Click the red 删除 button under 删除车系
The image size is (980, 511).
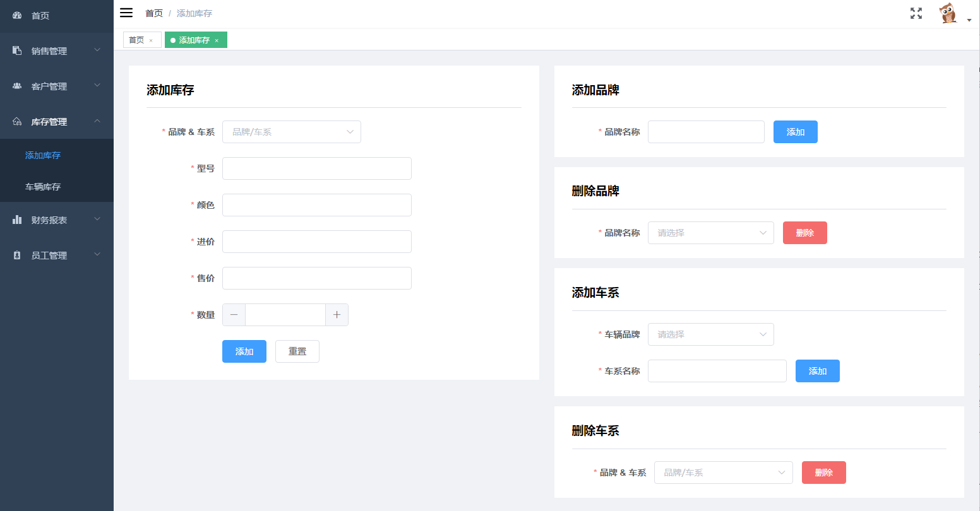(823, 473)
